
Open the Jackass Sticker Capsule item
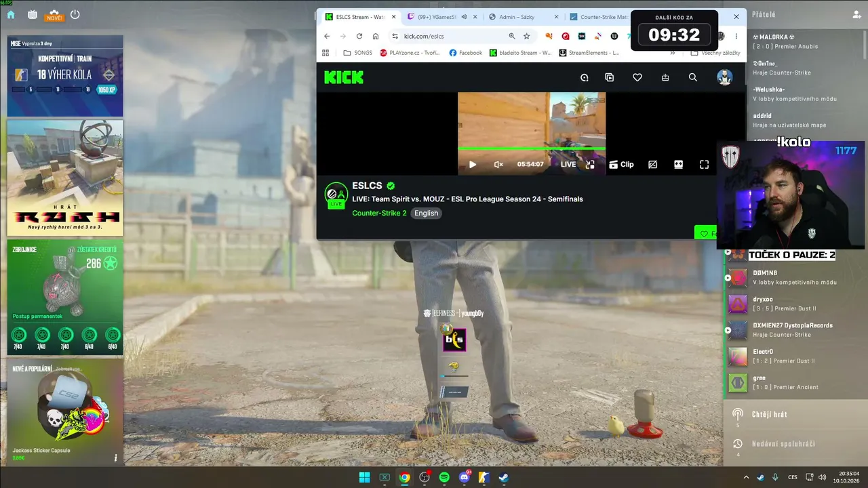(x=65, y=412)
